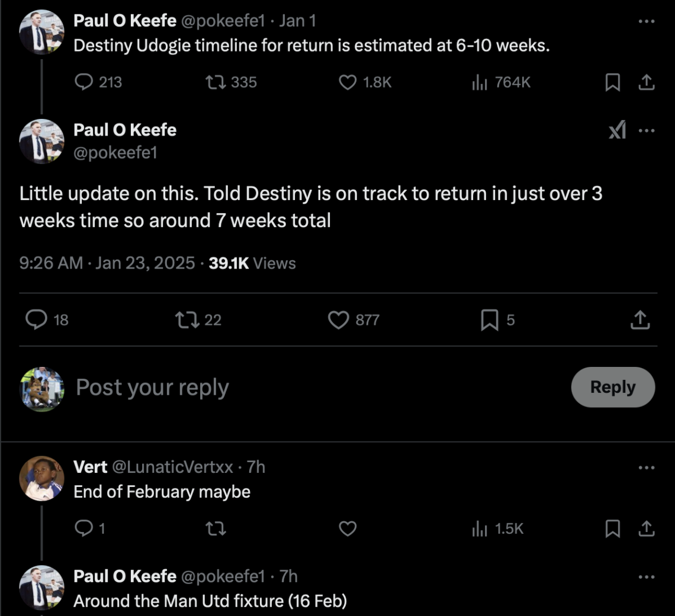
Task: Open more options on main post
Action: click(647, 130)
